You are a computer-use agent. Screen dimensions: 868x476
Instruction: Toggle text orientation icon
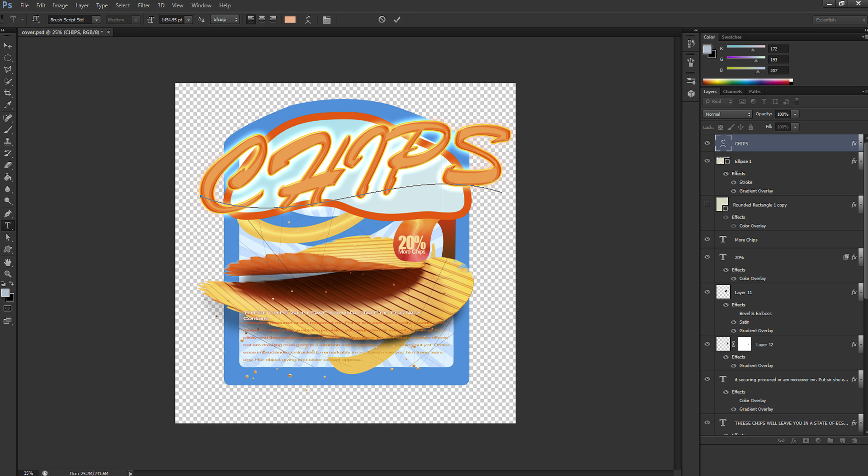(36, 19)
